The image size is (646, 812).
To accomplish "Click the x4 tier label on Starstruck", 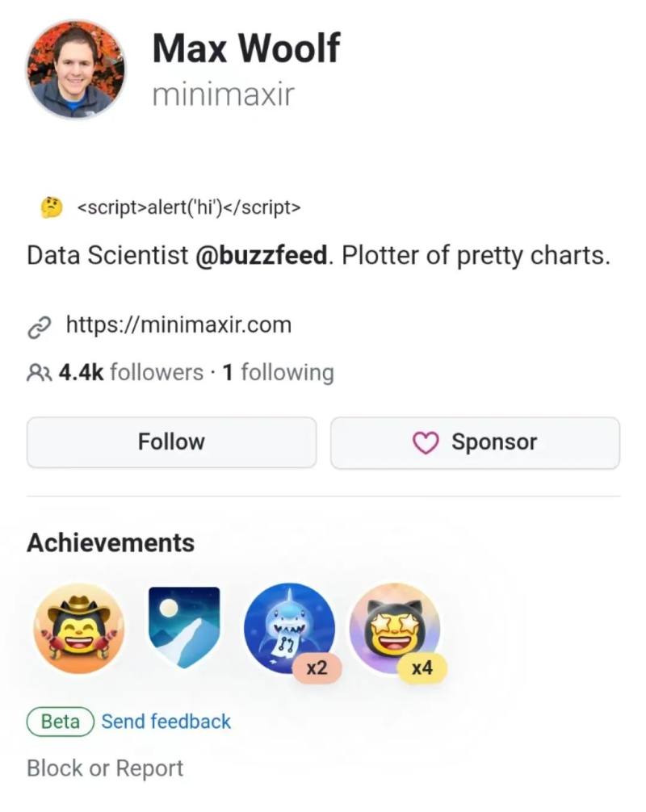I will pos(422,668).
